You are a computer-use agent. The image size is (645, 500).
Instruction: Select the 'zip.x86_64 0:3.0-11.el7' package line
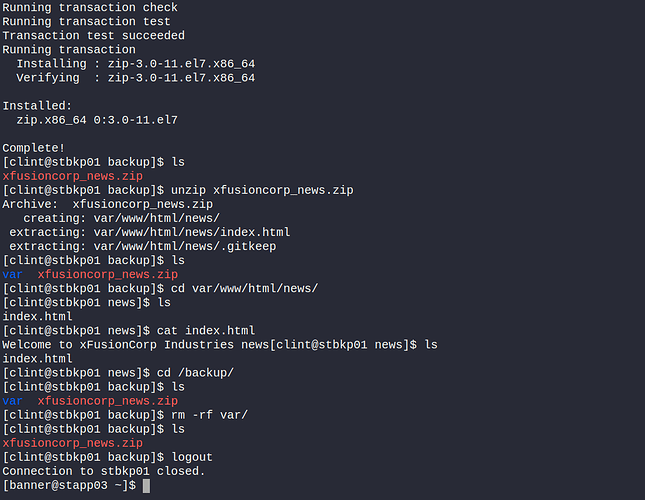96,120
